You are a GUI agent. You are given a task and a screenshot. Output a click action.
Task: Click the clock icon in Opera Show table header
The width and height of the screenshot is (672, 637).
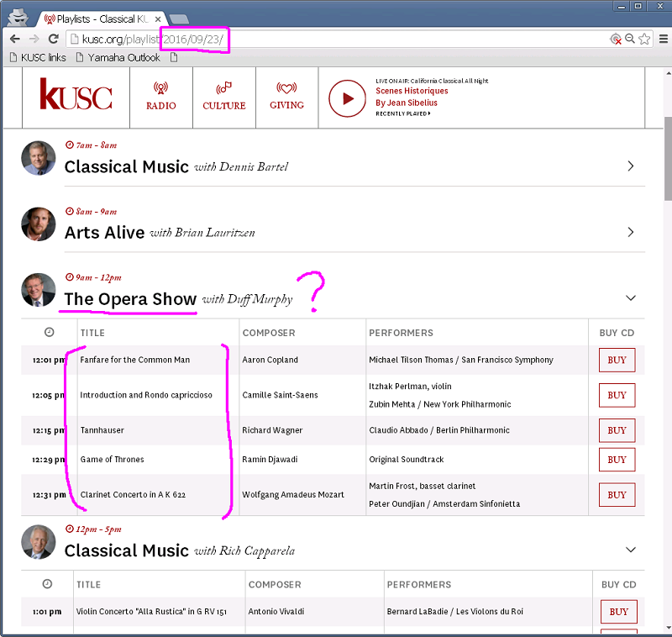50,332
